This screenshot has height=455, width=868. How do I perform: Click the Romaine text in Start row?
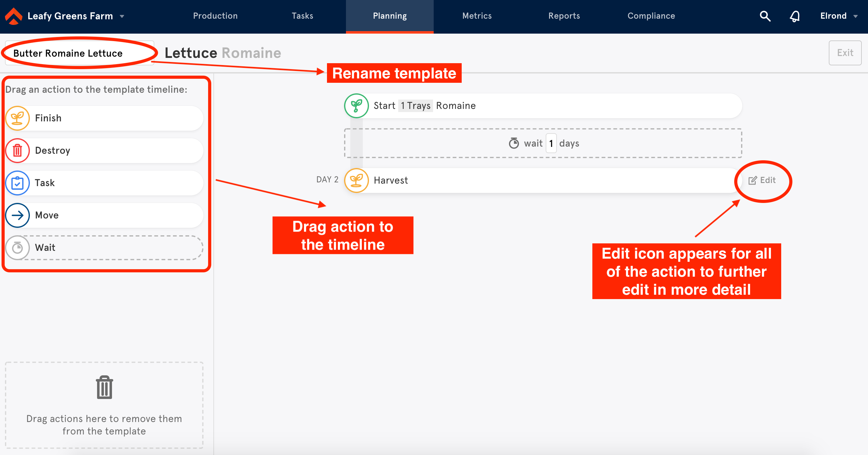(455, 106)
